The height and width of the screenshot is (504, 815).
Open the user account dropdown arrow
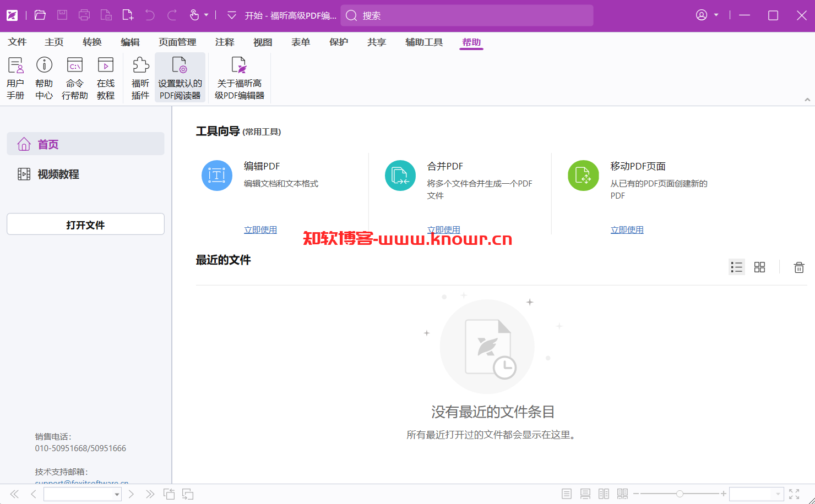tap(716, 15)
